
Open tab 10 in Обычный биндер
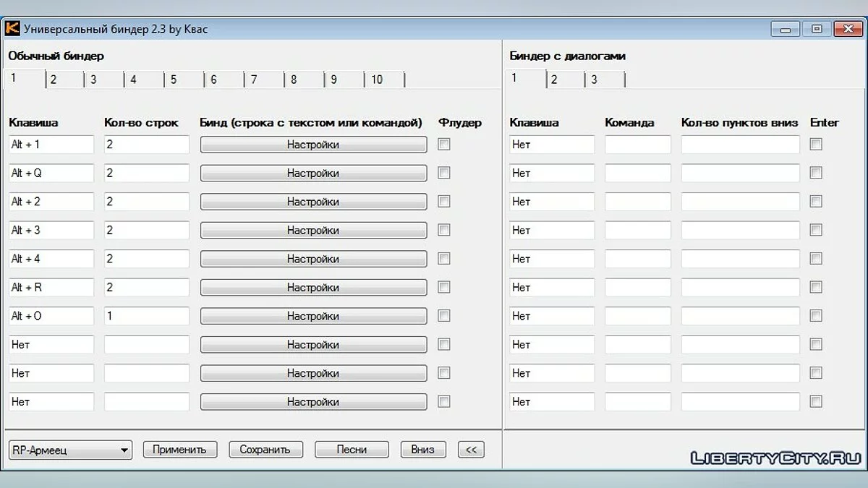tap(377, 80)
